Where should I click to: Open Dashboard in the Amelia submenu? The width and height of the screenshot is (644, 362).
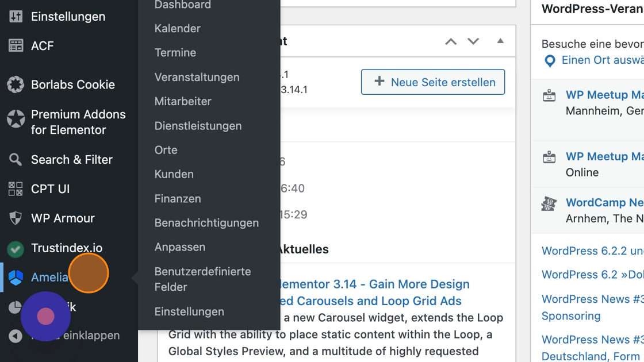(x=183, y=5)
